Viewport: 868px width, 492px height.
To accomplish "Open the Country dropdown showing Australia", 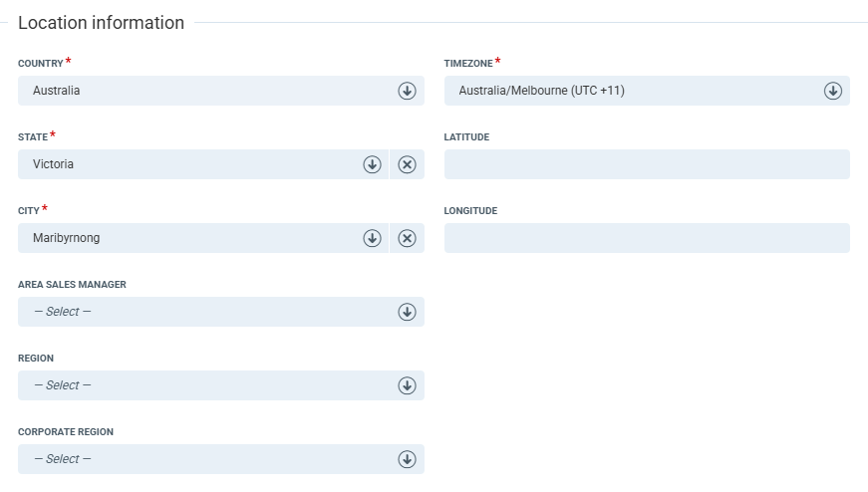I will coord(199,91).
